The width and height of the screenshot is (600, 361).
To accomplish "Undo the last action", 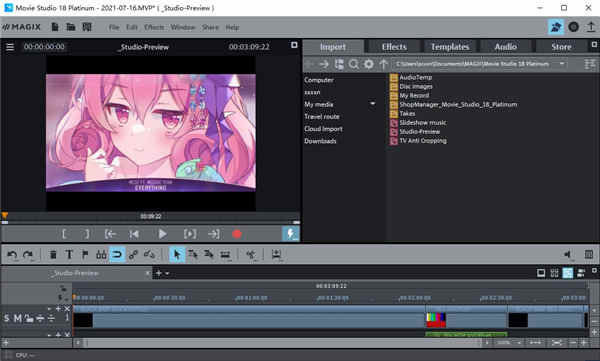I will point(12,254).
